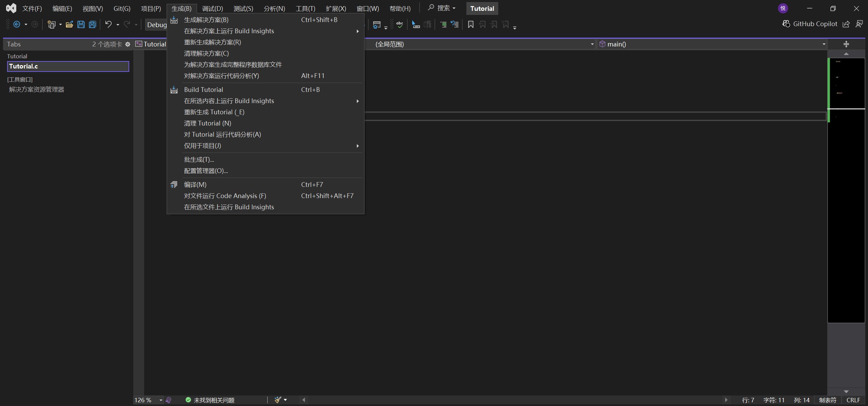The image size is (868, 406).
Task: Click the Save All icon
Action: [92, 24]
